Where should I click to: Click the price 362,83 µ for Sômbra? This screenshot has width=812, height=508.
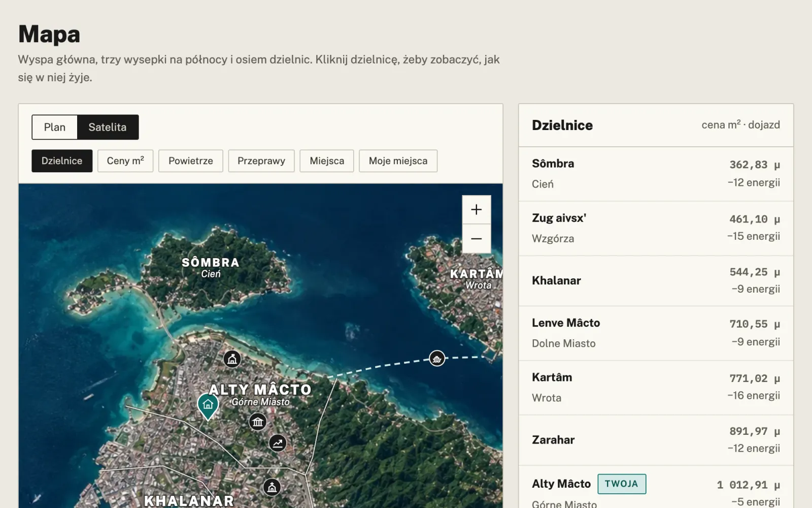[x=755, y=165]
